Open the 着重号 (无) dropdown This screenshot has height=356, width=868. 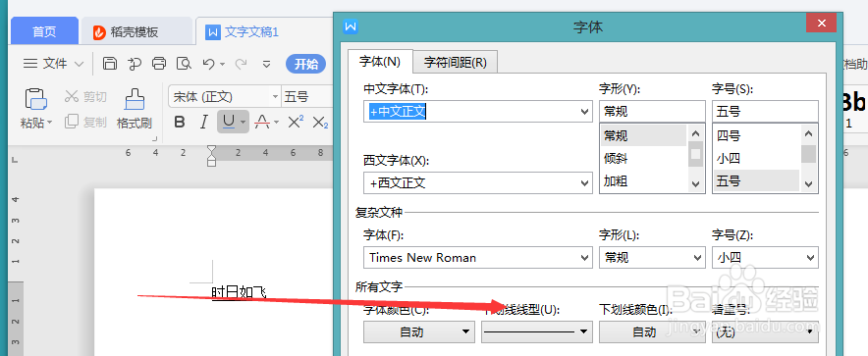click(765, 331)
